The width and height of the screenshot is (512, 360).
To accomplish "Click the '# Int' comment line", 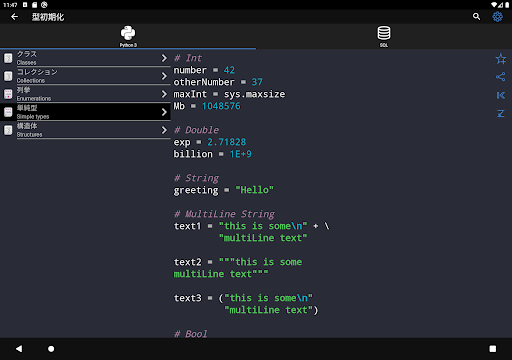I will (x=188, y=58).
